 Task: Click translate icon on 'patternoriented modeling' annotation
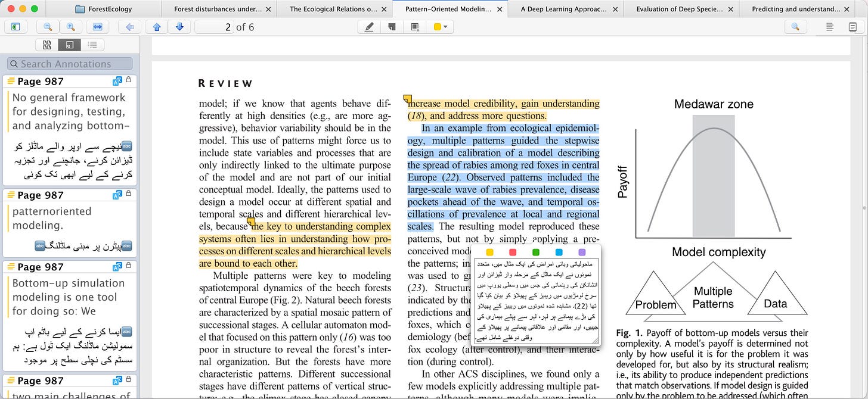click(117, 195)
